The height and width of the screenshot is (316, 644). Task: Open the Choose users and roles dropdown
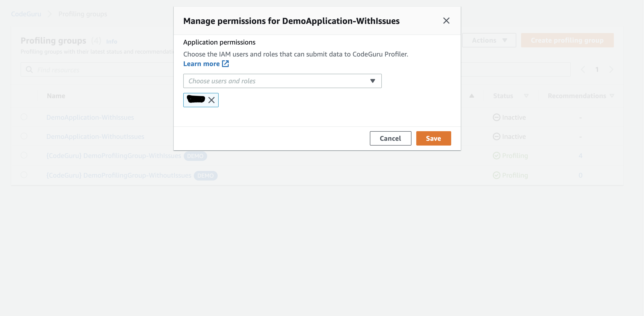click(282, 81)
